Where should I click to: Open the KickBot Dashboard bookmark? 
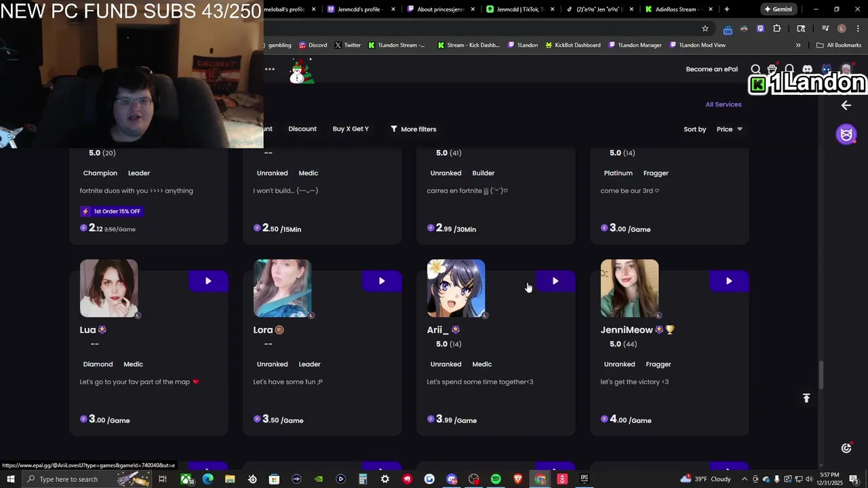click(x=573, y=45)
